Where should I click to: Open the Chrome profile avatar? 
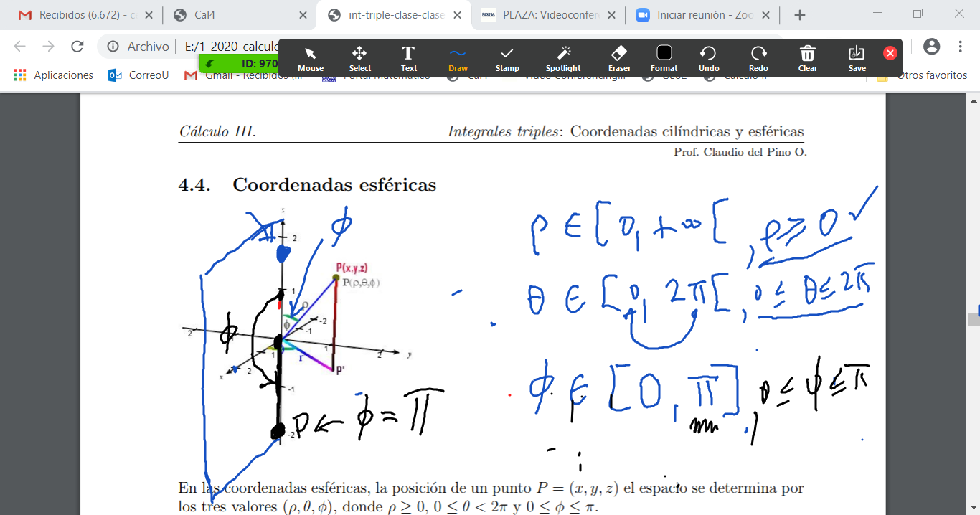(x=931, y=47)
